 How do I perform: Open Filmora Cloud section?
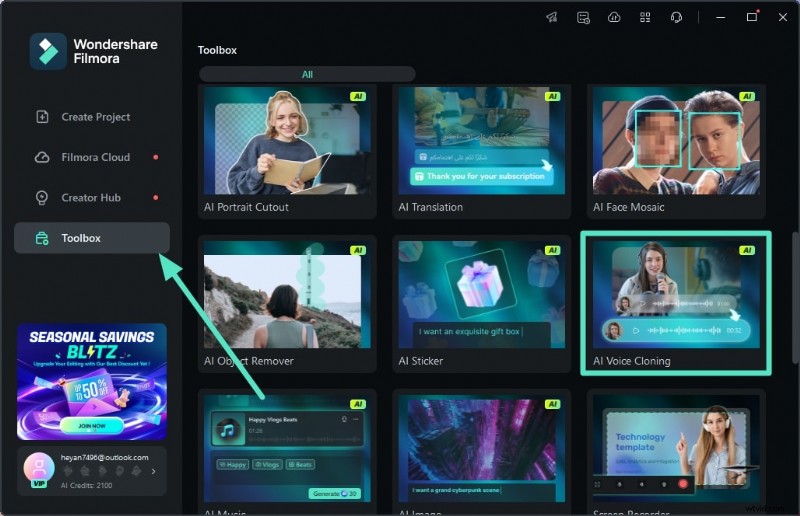tap(92, 157)
